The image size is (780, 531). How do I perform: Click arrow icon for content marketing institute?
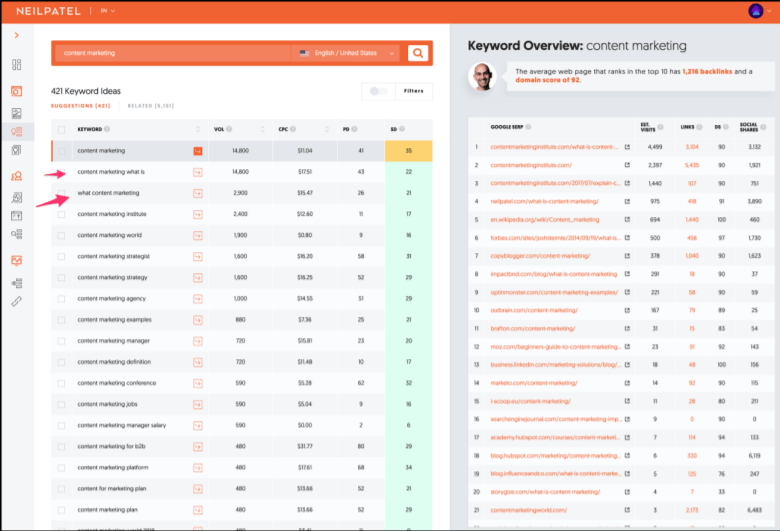point(197,214)
